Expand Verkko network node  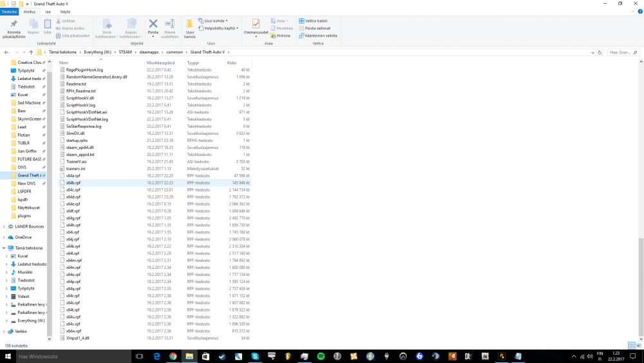pos(4,331)
